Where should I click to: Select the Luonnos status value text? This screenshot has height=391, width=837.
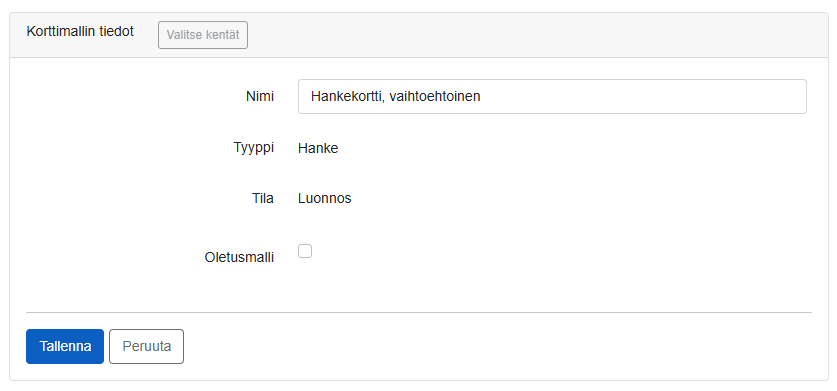[x=325, y=199]
